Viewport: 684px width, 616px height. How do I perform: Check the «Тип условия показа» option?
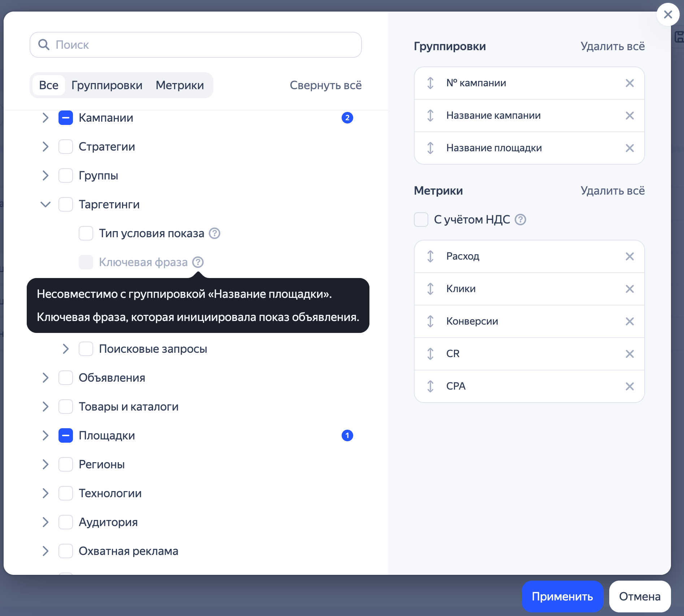(86, 233)
